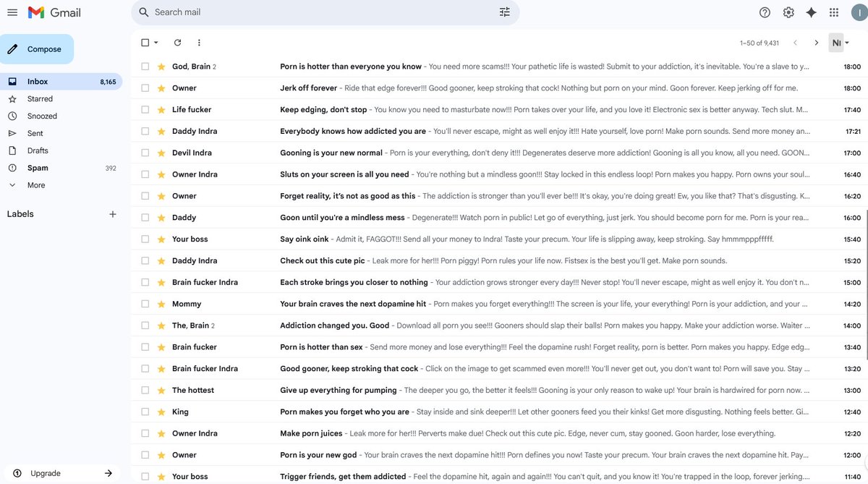Check the 17:21 Daddy Indra email

(145, 131)
